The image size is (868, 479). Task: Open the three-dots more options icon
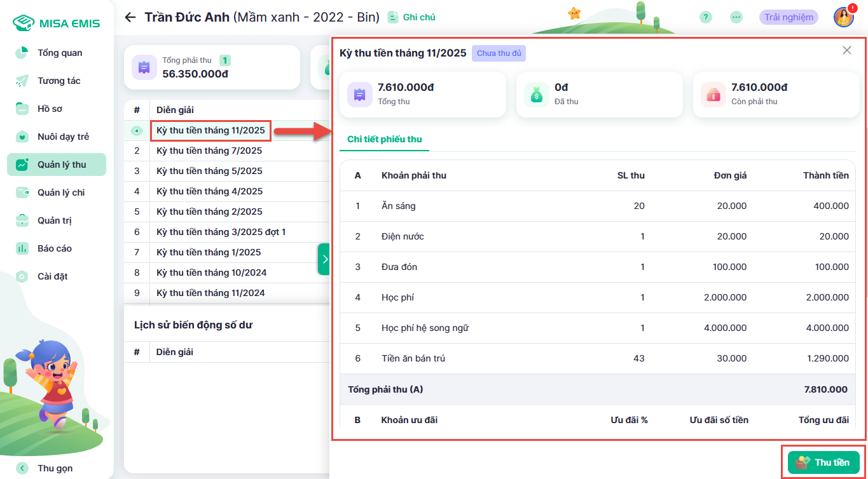tap(736, 17)
